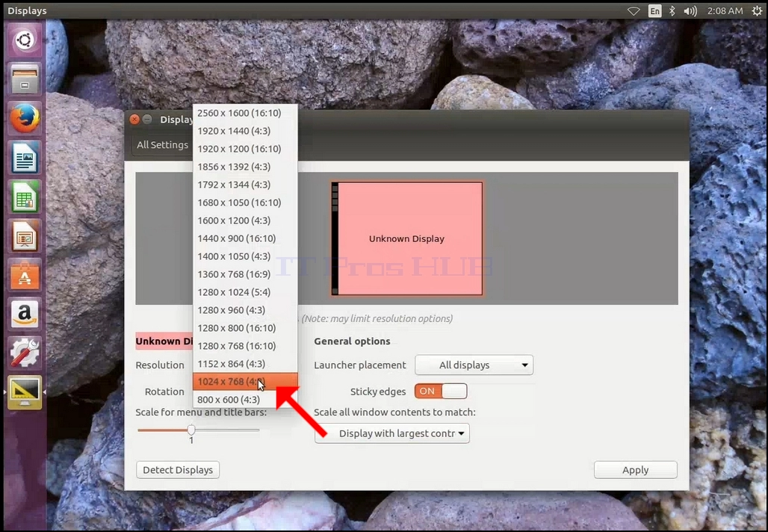Screen dimensions: 768x532
Task: Open the Launcher placement All displays dropdown
Action: (x=474, y=365)
